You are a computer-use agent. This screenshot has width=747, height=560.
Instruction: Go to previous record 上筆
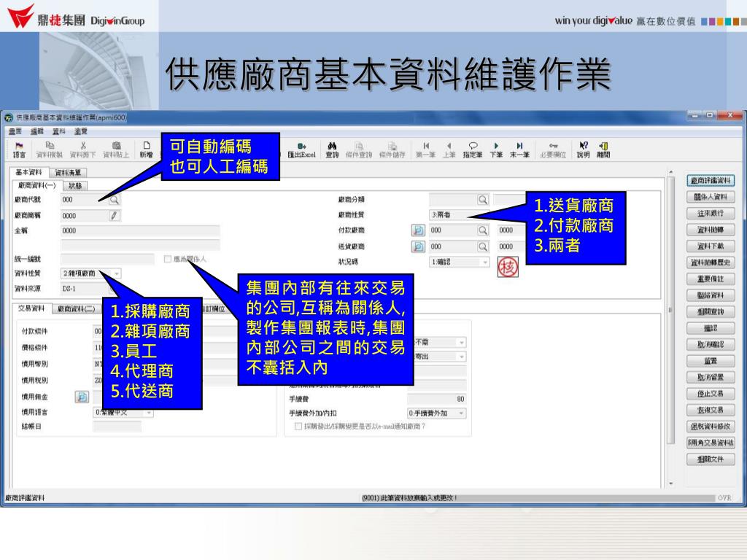coord(449,149)
